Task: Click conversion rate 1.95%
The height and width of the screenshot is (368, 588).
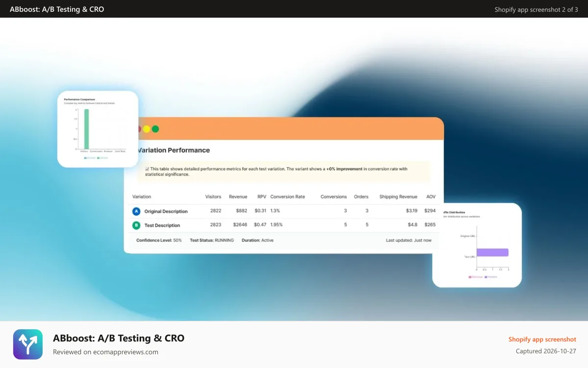Action: [277, 225]
